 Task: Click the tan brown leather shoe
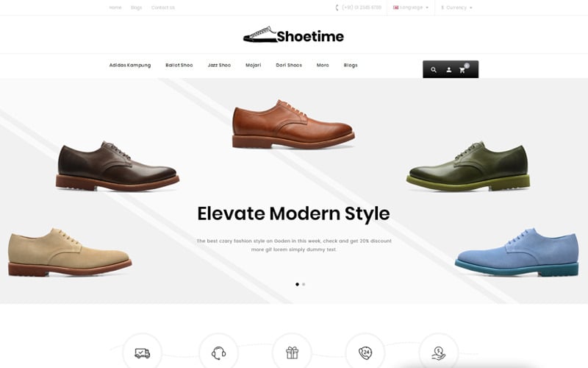click(x=293, y=124)
